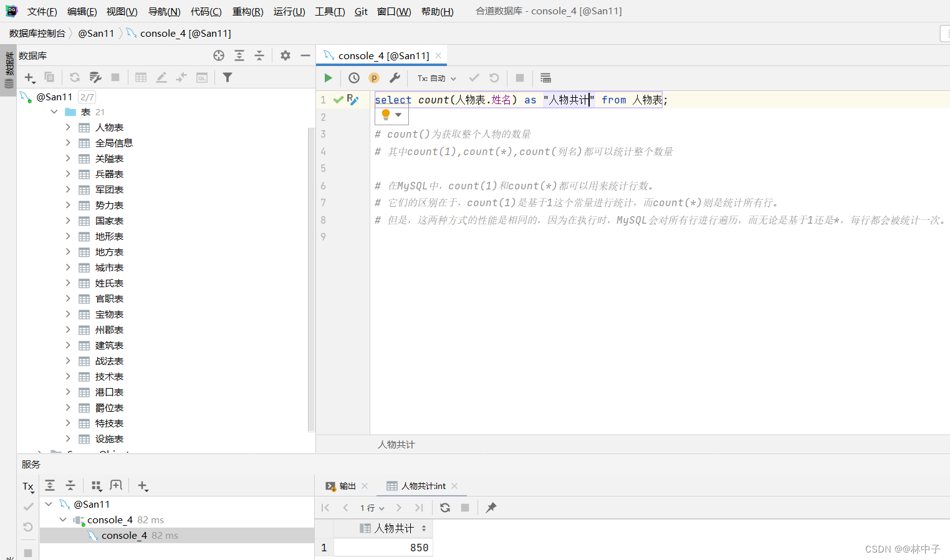The height and width of the screenshot is (560, 950).
Task: Close the 人物共计:int result tab
Action: point(454,486)
